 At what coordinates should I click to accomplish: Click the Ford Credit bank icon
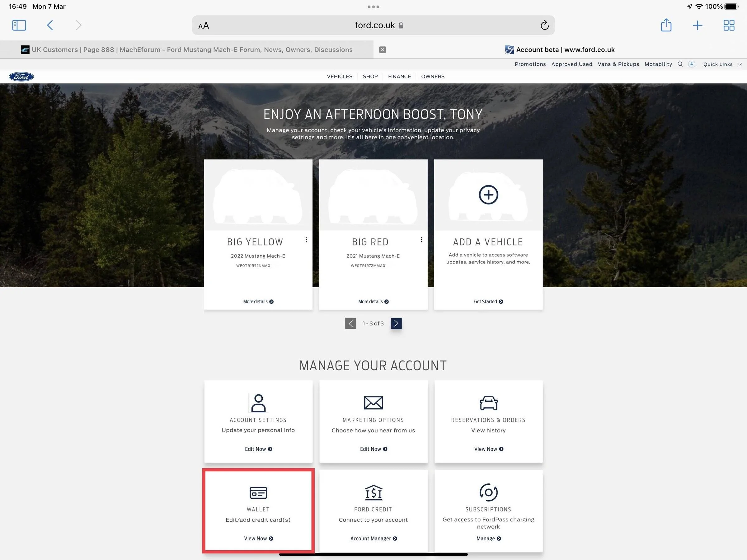tap(374, 492)
